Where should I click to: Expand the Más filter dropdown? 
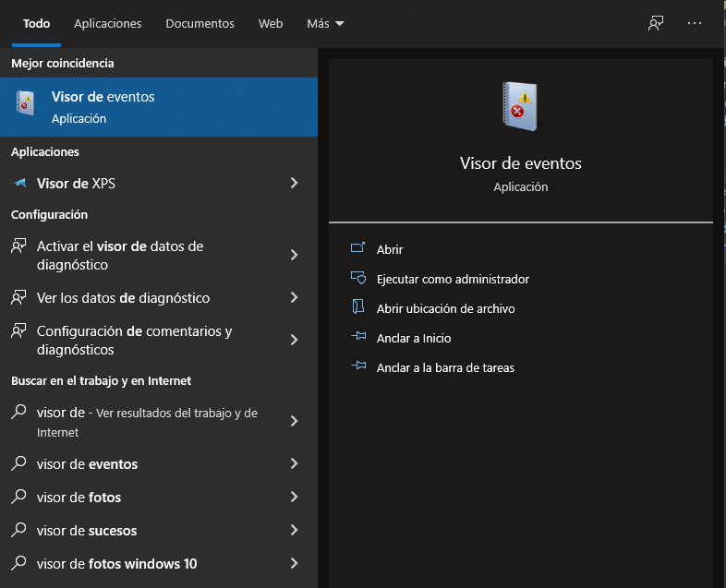[x=325, y=23]
